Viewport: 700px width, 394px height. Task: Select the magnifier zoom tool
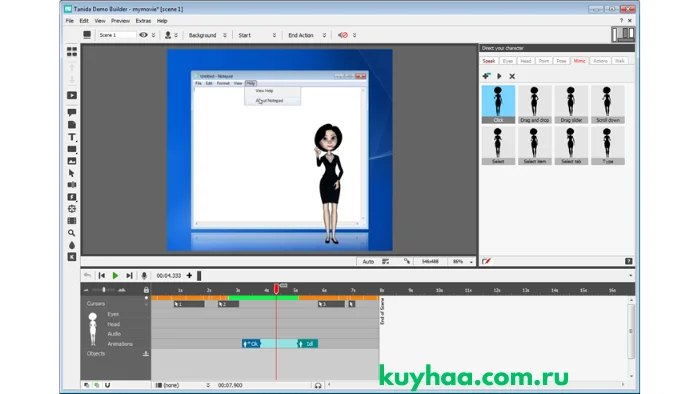click(71, 233)
